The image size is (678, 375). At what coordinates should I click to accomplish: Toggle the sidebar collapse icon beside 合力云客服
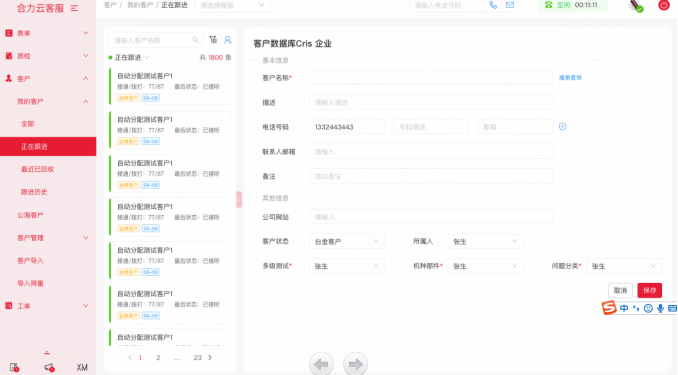click(x=74, y=8)
